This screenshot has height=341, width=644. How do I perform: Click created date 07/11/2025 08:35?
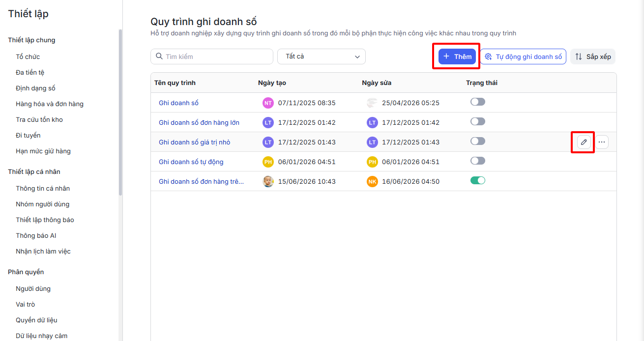(x=307, y=103)
